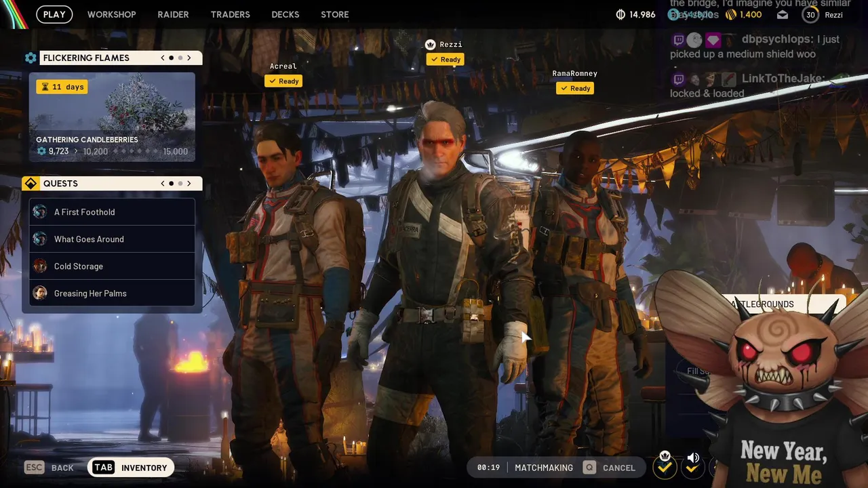Click chat username LinkToTheJake

[782, 79]
